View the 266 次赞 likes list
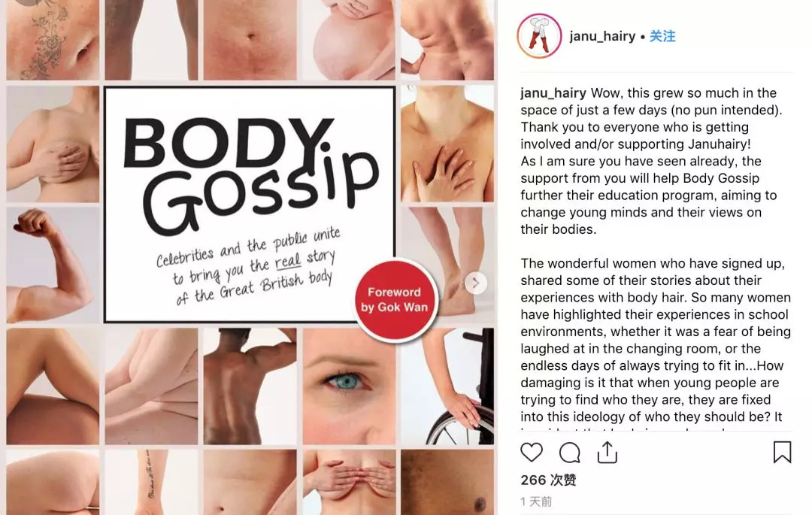This screenshot has height=515, width=812. click(548, 480)
